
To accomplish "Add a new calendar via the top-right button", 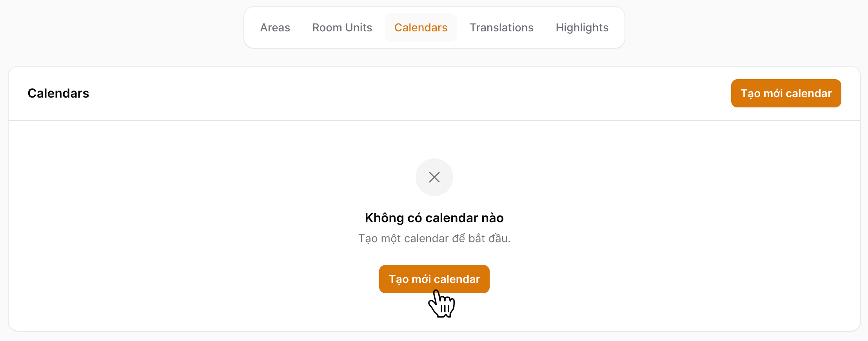I will click(x=786, y=93).
